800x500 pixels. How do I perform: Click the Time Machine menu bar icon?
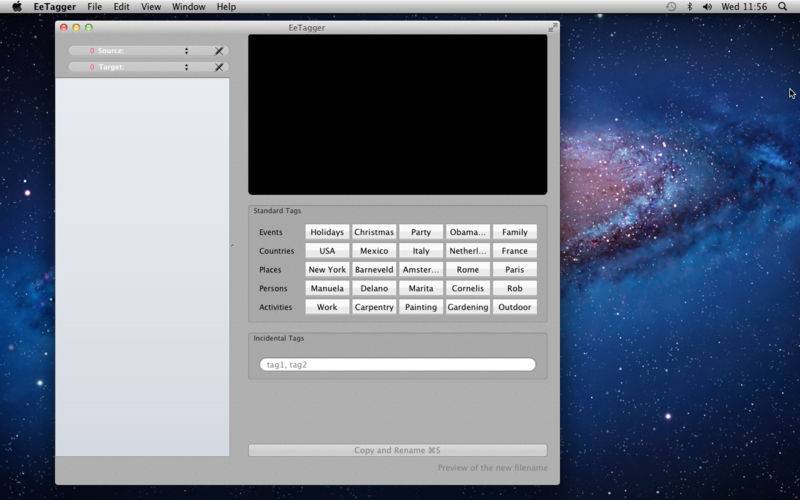tap(671, 7)
